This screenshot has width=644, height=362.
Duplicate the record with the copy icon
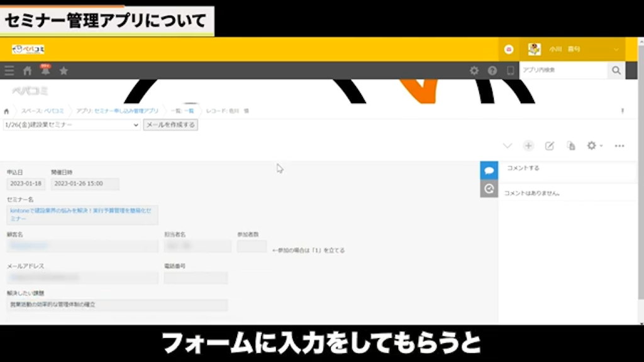[570, 145]
